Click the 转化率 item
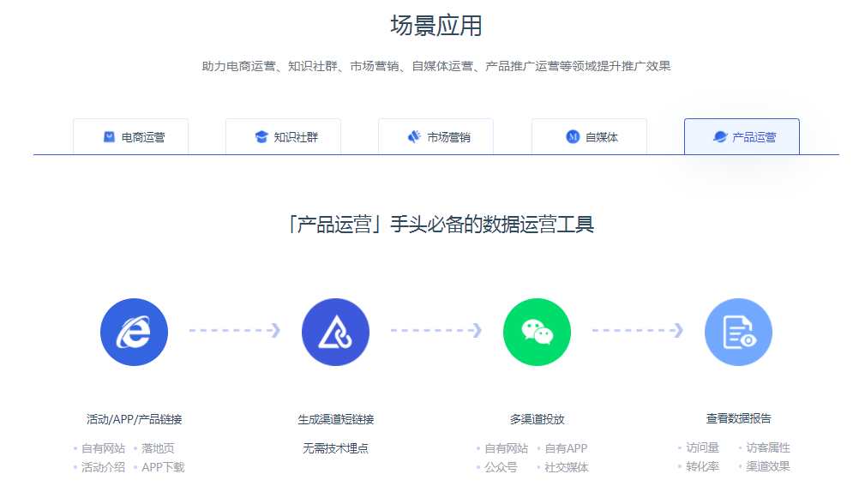 click(702, 467)
